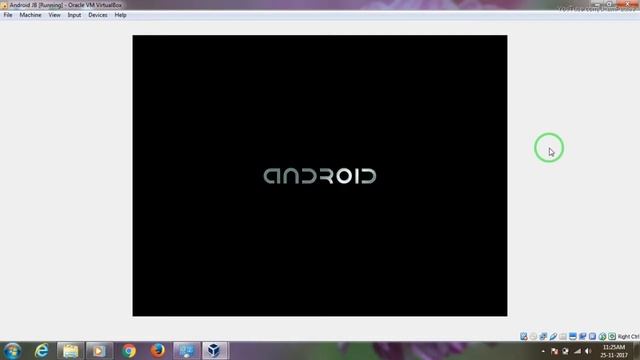Screen dimensions: 640x360
Task: Click the CPU features status icon
Action: click(592, 336)
